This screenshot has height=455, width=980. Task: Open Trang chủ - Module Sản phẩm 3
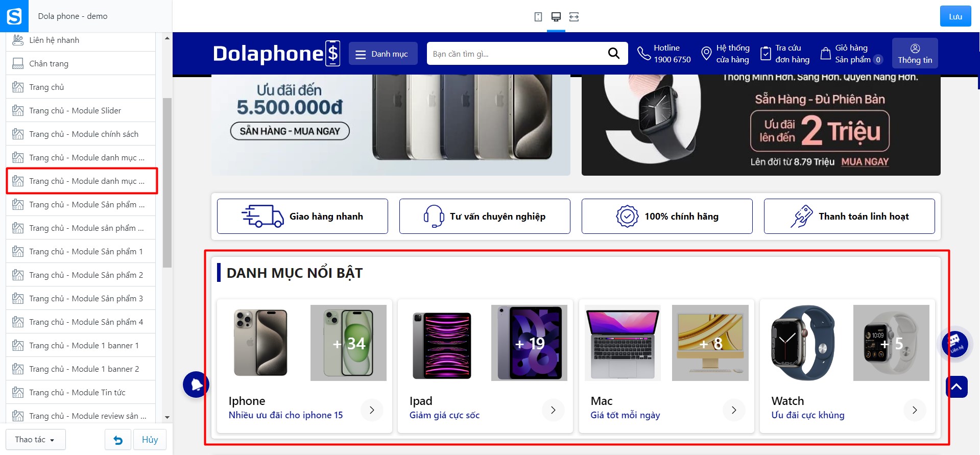(x=81, y=298)
